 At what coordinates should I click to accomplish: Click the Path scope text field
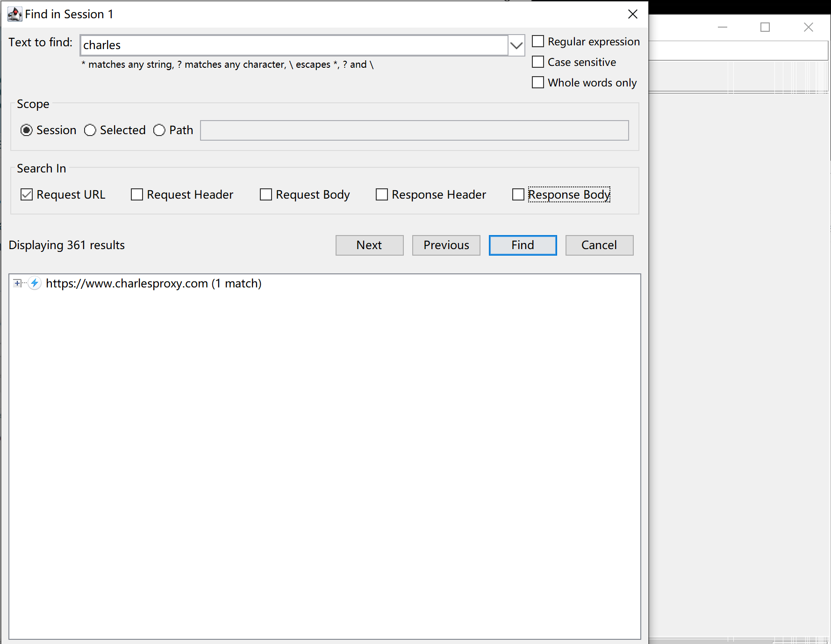pos(415,130)
